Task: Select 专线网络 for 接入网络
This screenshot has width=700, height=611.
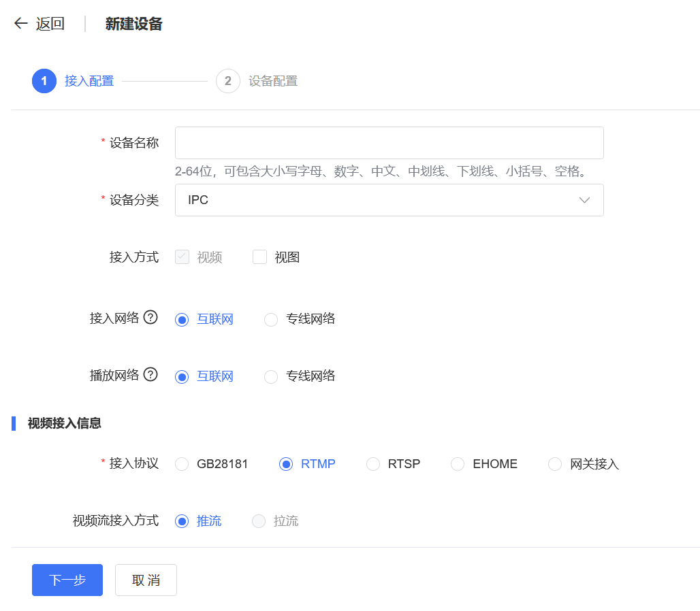Action: 271,319
